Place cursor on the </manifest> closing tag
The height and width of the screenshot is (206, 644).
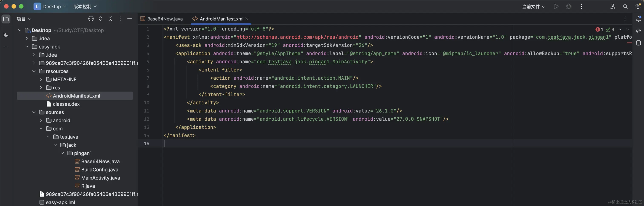[x=180, y=135]
